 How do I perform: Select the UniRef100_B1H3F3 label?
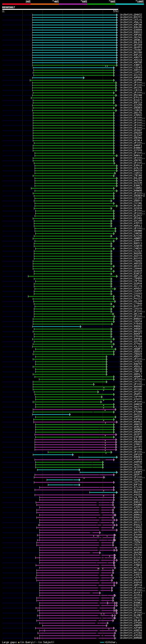coord(131,593)
